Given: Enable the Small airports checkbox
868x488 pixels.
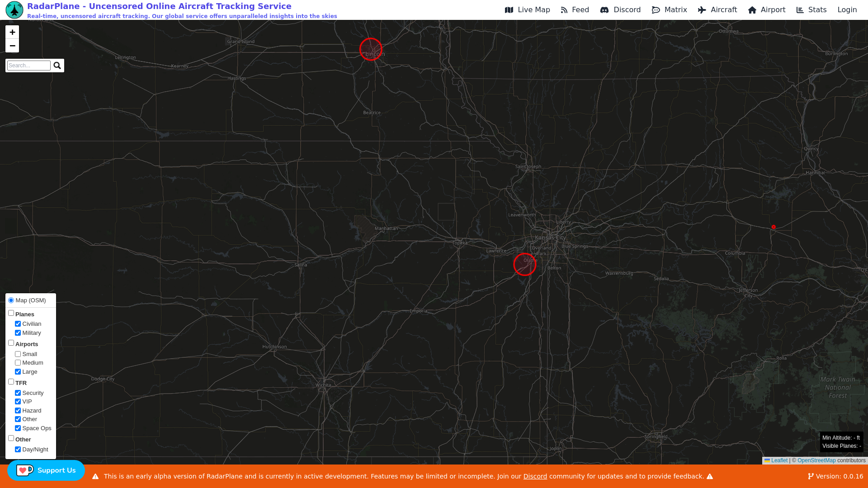Looking at the screenshot, I should [x=18, y=354].
